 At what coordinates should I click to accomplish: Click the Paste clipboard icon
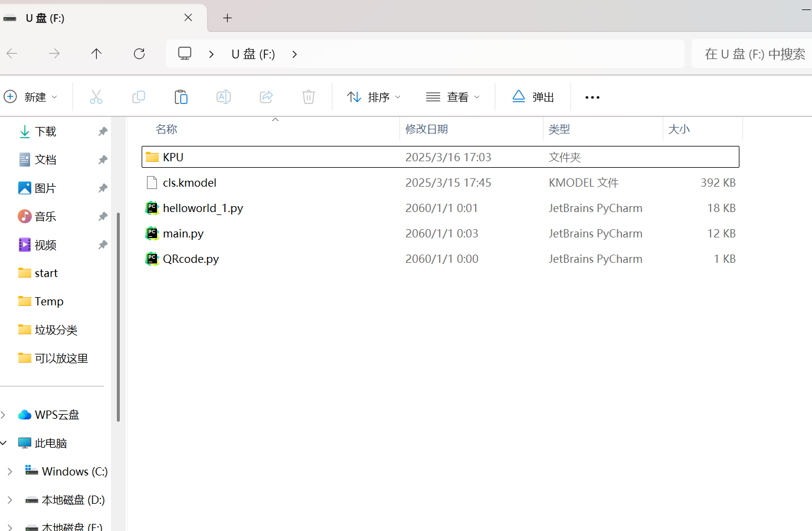(181, 97)
